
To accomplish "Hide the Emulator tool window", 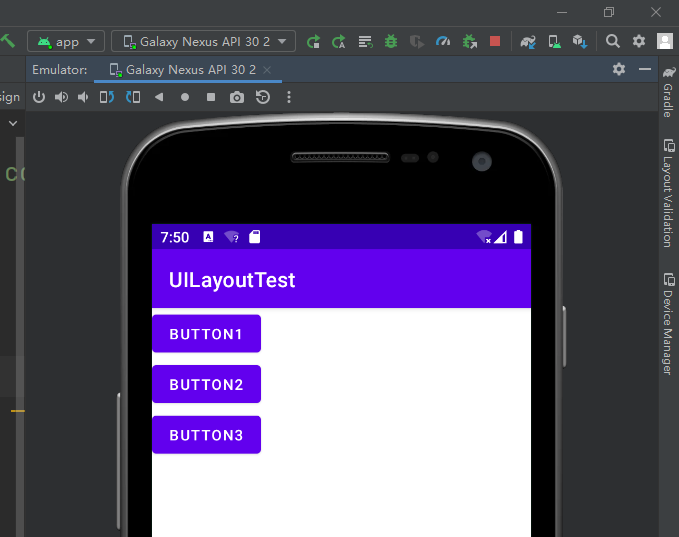I will (x=645, y=69).
